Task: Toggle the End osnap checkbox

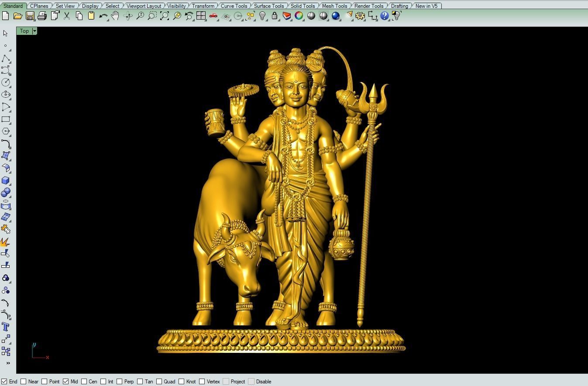Action: pyautogui.click(x=4, y=381)
